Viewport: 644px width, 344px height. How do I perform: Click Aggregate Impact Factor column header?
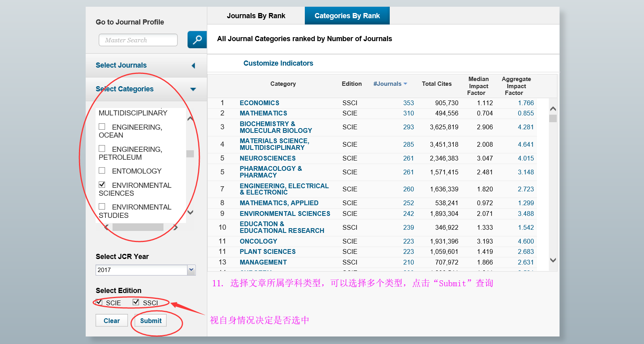pyautogui.click(x=516, y=86)
